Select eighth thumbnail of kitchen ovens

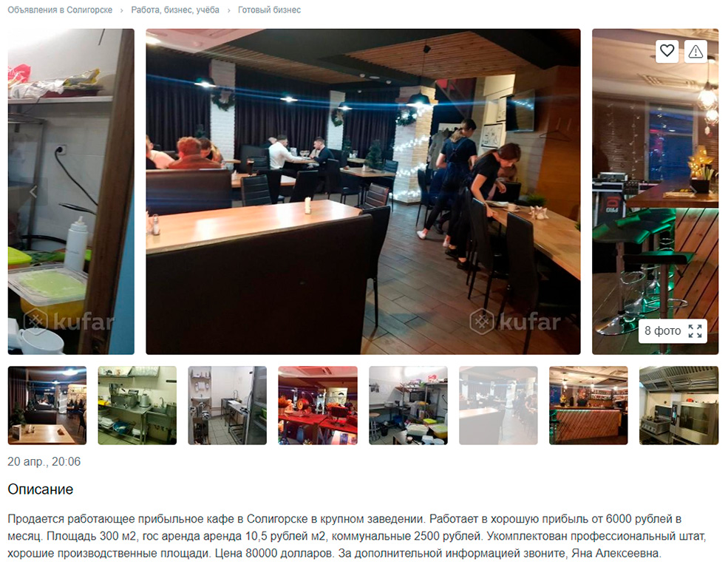click(678, 406)
